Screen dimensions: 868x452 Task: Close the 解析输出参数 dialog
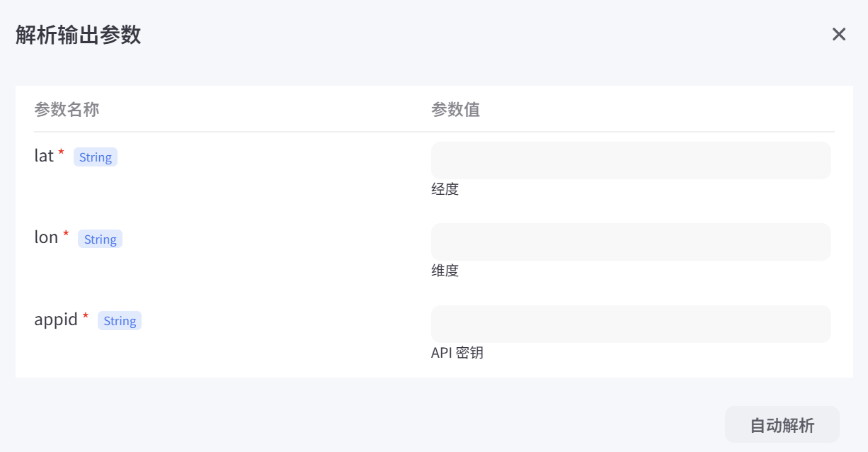coord(839,34)
